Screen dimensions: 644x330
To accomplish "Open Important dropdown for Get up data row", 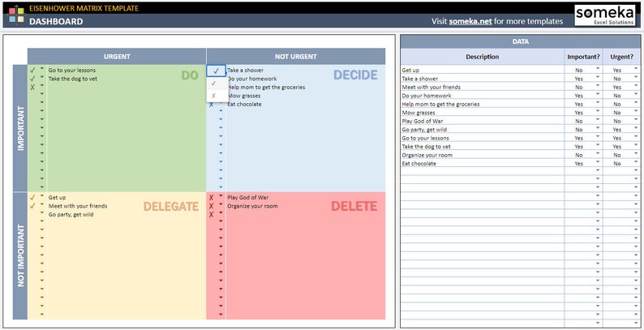I will click(598, 69).
